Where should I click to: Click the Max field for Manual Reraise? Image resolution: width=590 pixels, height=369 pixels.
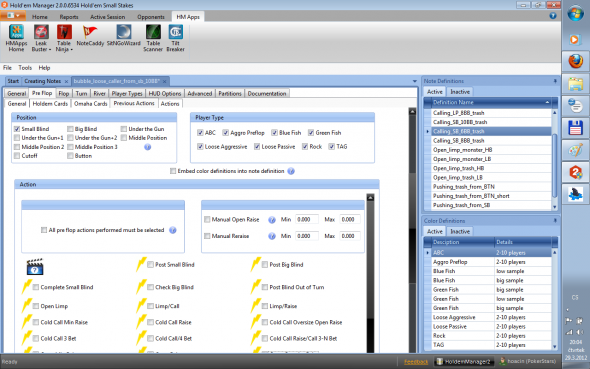[350, 236]
